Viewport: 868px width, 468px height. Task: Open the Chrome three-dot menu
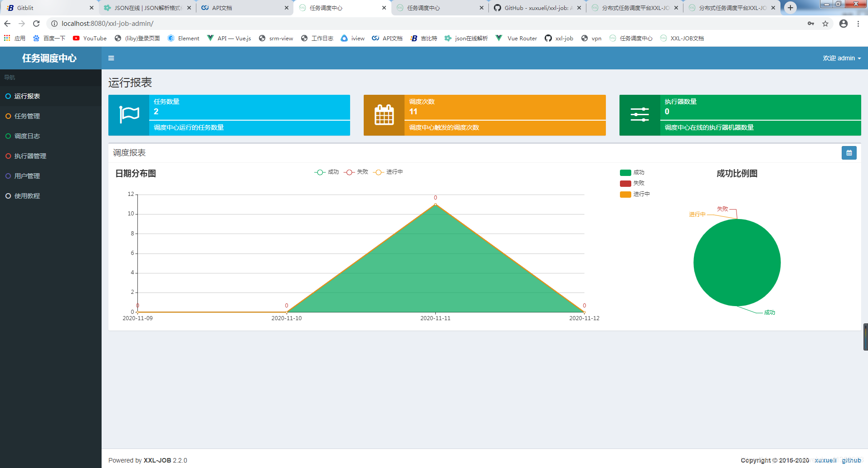tap(858, 24)
